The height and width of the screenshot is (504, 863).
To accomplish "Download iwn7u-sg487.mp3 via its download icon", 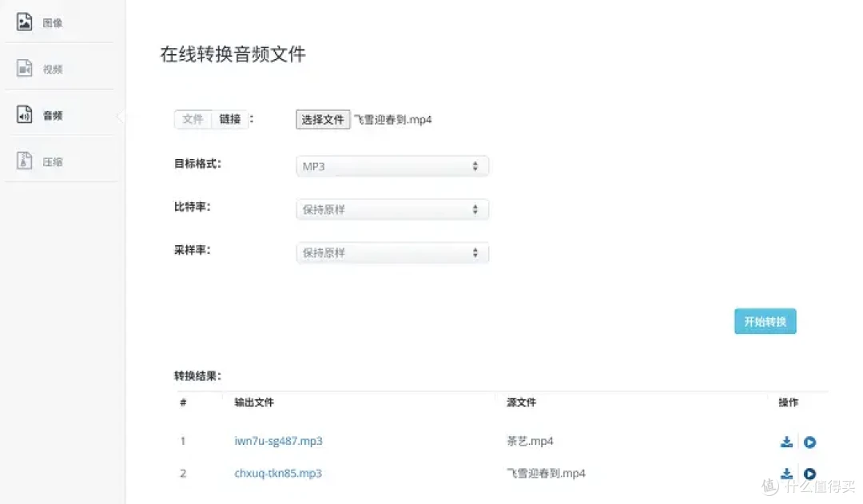I will point(786,442).
